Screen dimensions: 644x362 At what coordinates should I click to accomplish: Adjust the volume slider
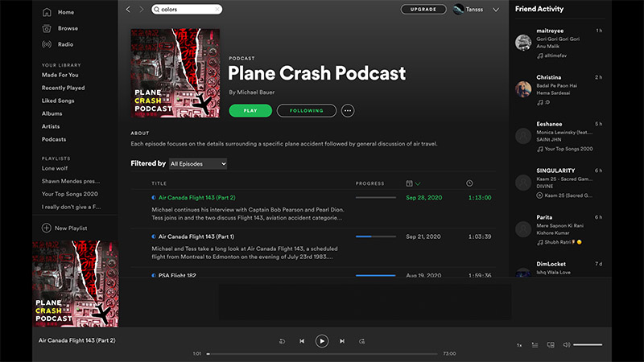point(588,345)
